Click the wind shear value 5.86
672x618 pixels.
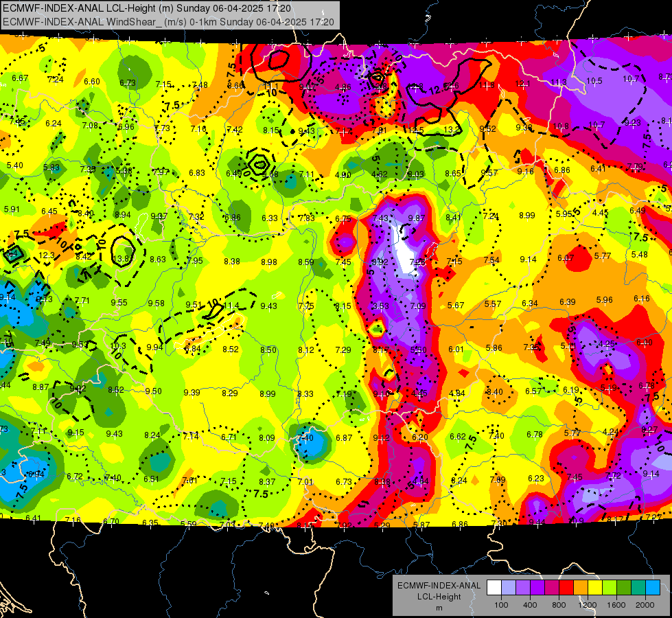click(494, 348)
